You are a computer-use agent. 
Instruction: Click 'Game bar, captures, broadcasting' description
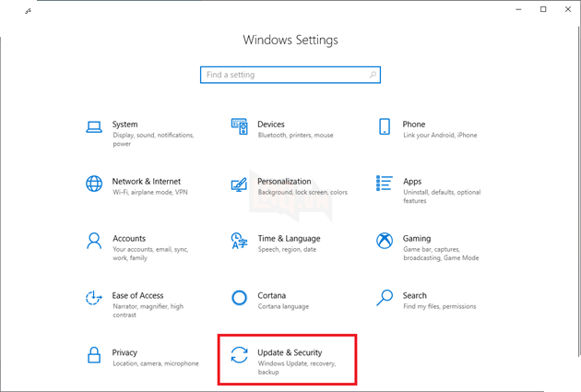tap(441, 254)
